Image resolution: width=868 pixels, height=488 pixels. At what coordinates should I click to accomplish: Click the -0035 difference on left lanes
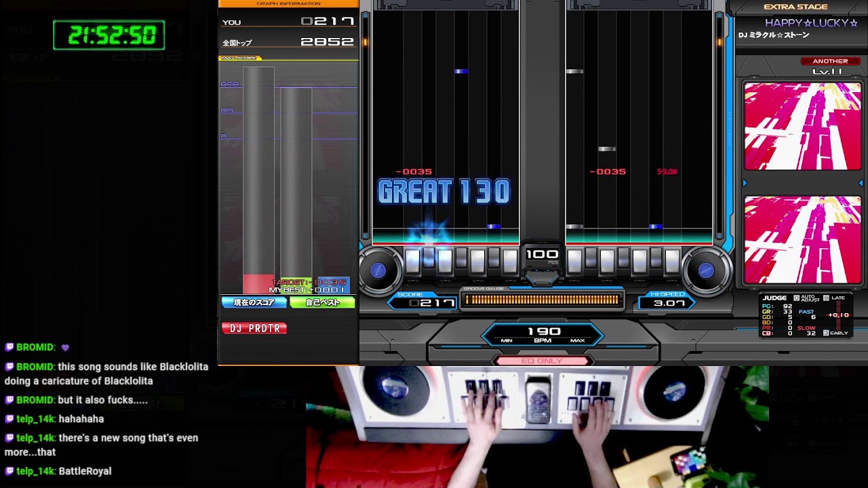(414, 171)
